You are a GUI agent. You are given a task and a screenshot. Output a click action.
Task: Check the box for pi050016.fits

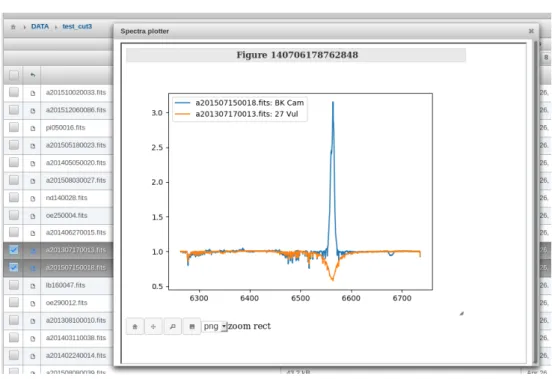(14, 127)
